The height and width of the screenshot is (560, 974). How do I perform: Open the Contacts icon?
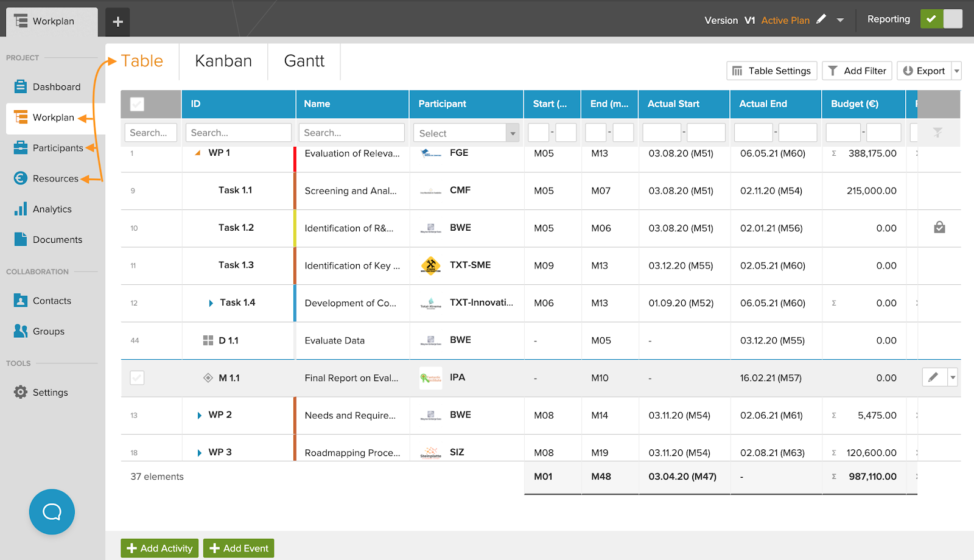(x=21, y=300)
